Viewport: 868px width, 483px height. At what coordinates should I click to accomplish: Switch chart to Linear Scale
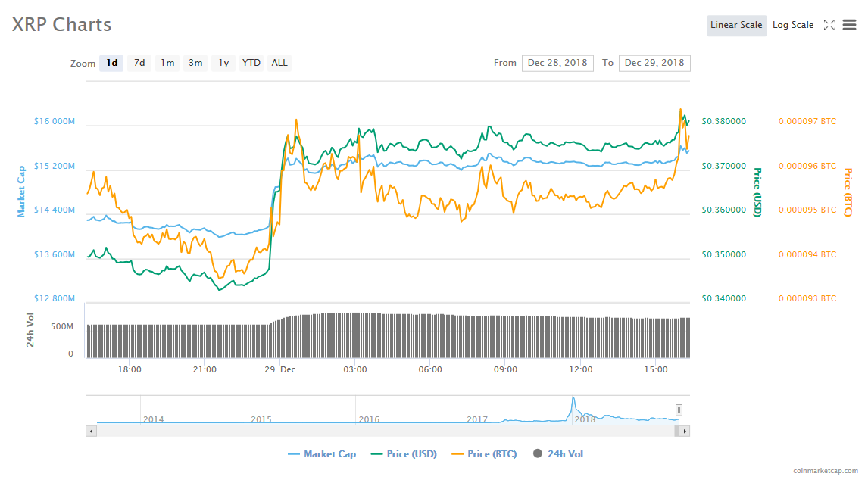(x=736, y=26)
